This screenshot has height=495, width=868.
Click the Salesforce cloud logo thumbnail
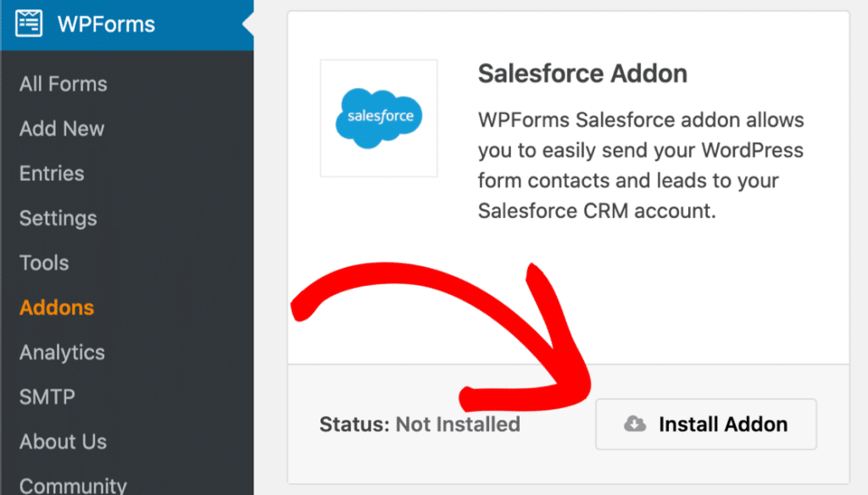379,118
